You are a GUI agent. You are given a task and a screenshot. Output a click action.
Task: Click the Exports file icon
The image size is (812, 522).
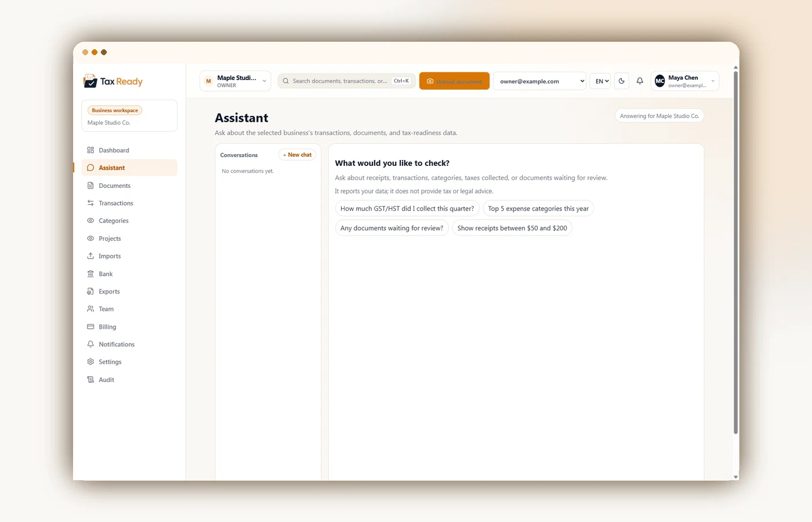pos(90,291)
